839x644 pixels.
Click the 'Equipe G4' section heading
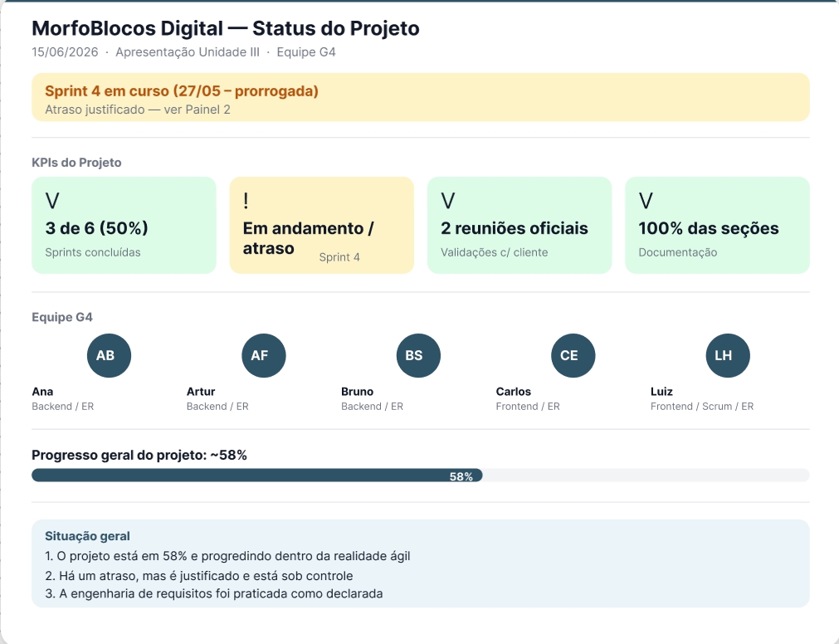(x=62, y=317)
